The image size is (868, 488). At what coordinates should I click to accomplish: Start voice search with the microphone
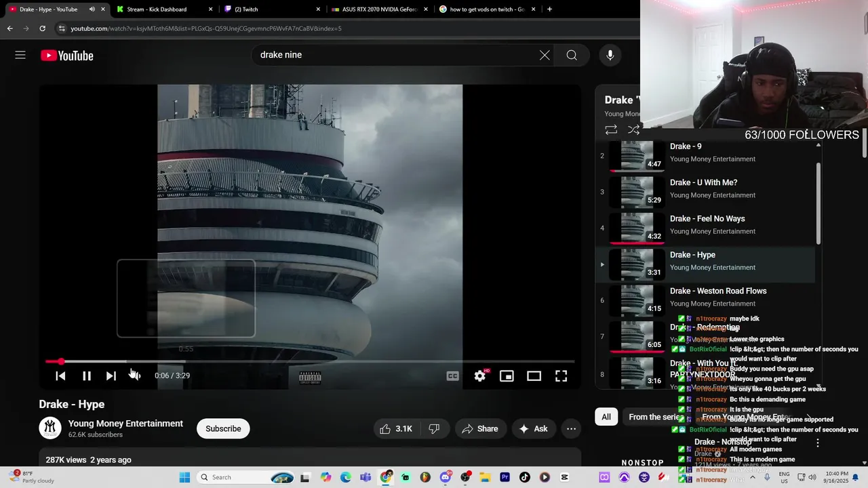coord(610,55)
